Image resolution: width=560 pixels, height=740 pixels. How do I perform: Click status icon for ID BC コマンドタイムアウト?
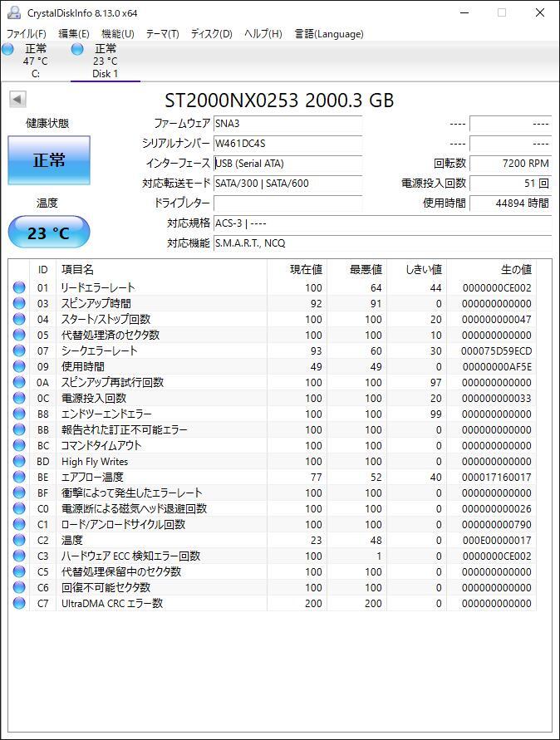19,445
